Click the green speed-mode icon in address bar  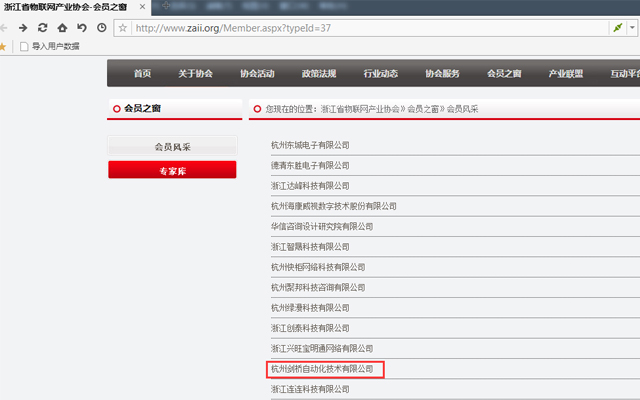tap(618, 28)
